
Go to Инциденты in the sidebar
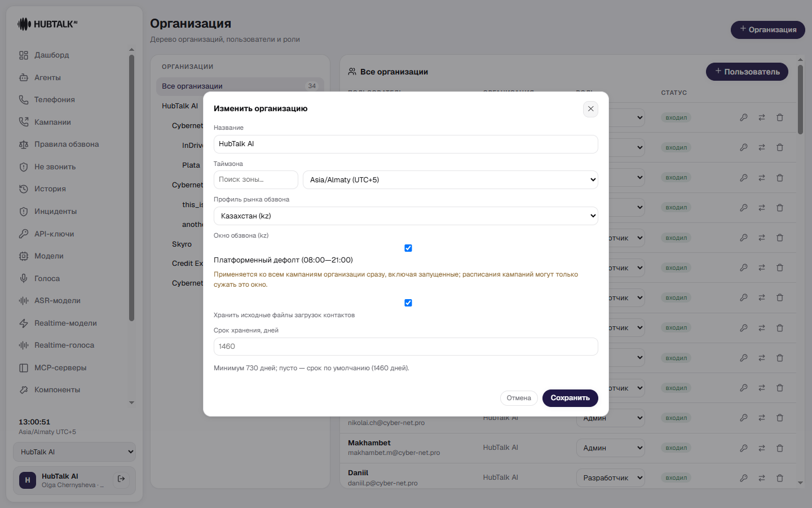tap(55, 212)
